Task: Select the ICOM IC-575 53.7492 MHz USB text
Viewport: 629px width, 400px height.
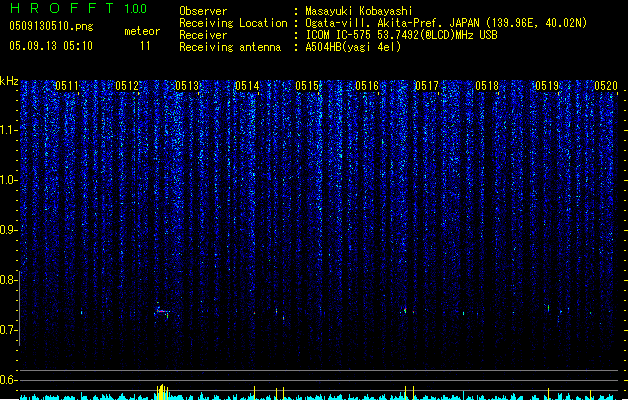Action: coord(402,35)
